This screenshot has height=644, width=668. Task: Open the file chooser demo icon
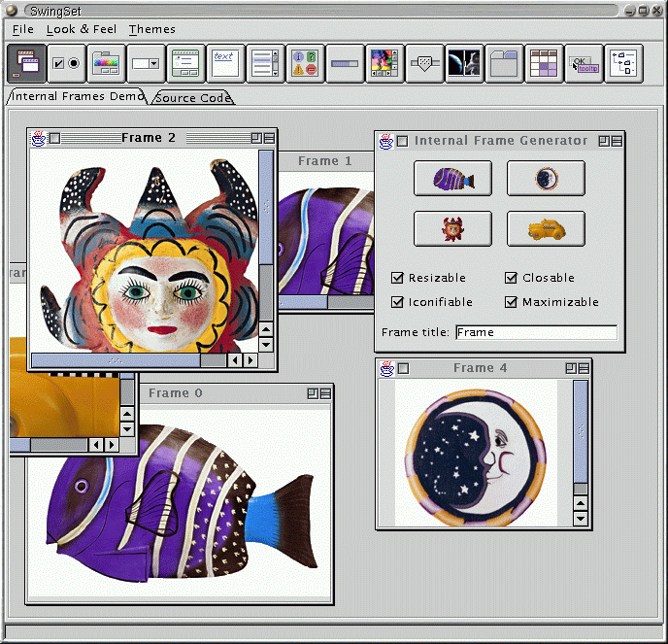coord(185,63)
